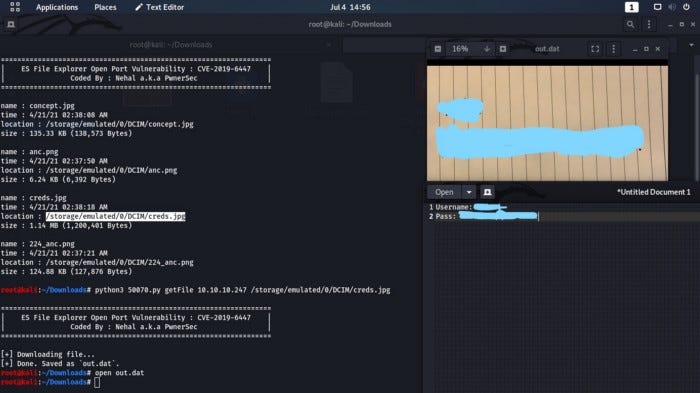Zoom in on the out.dat image
The height and width of the screenshot is (393, 700).
click(x=503, y=49)
